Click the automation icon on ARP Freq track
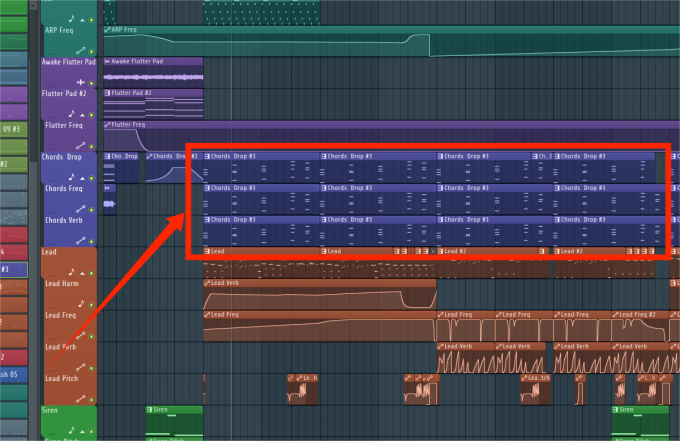 81,51
